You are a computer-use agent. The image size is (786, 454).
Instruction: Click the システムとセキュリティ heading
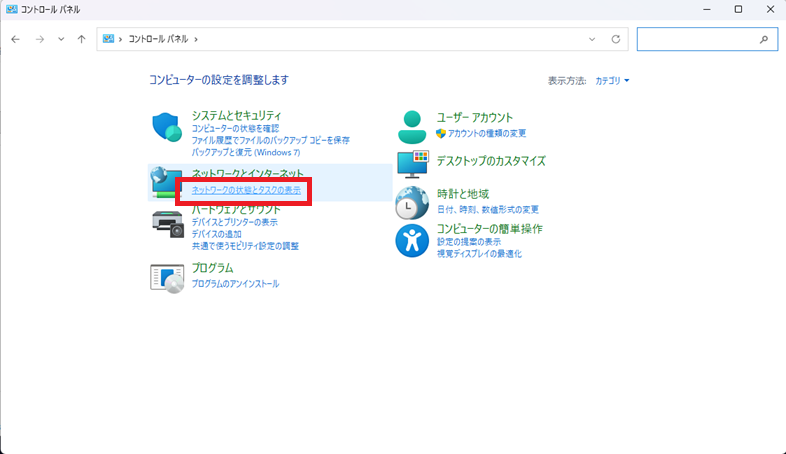pyautogui.click(x=236, y=116)
